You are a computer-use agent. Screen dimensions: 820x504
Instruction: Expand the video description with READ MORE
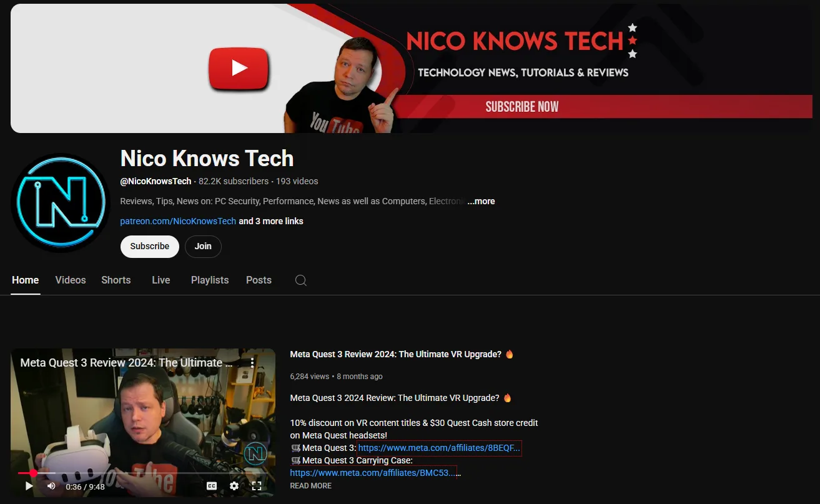tap(311, 486)
